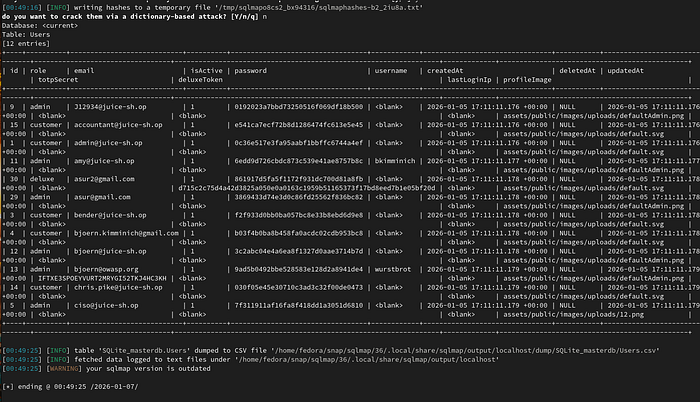Click the 'lastLoginIp' column header
Viewport: 700px width, 402px height.
[469, 80]
